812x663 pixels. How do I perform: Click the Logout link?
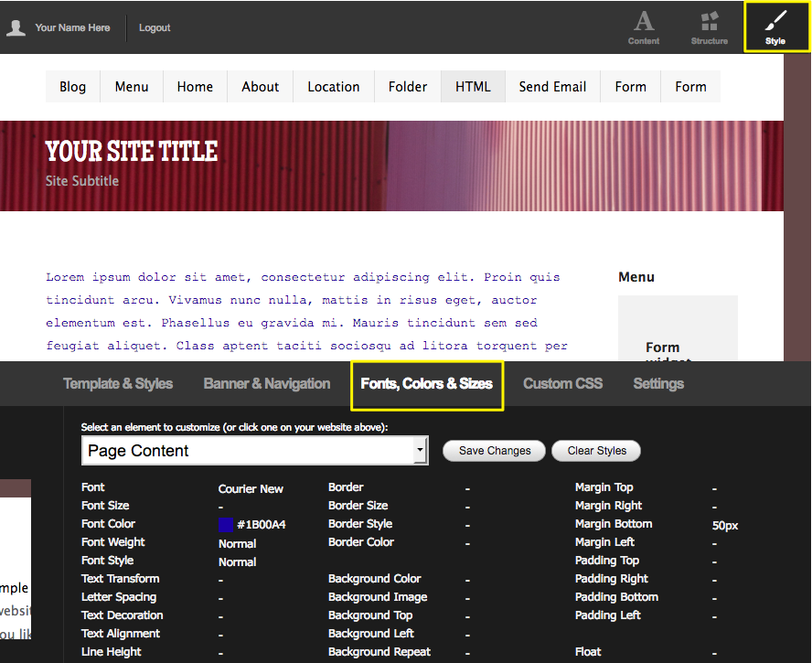tap(155, 27)
